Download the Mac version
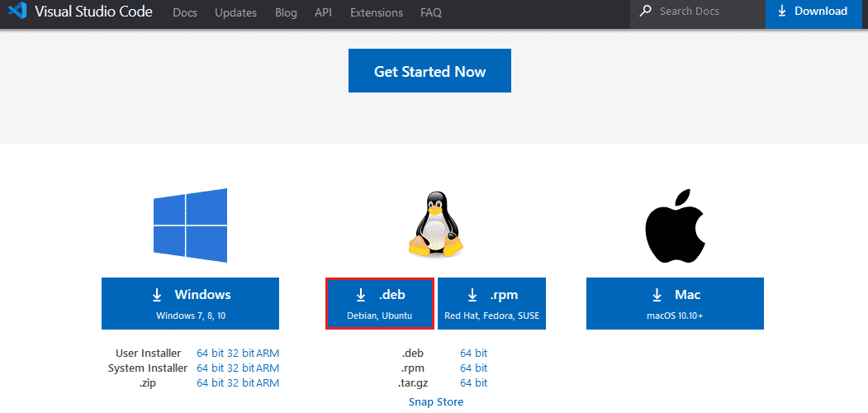The width and height of the screenshot is (868, 413). [x=675, y=303]
